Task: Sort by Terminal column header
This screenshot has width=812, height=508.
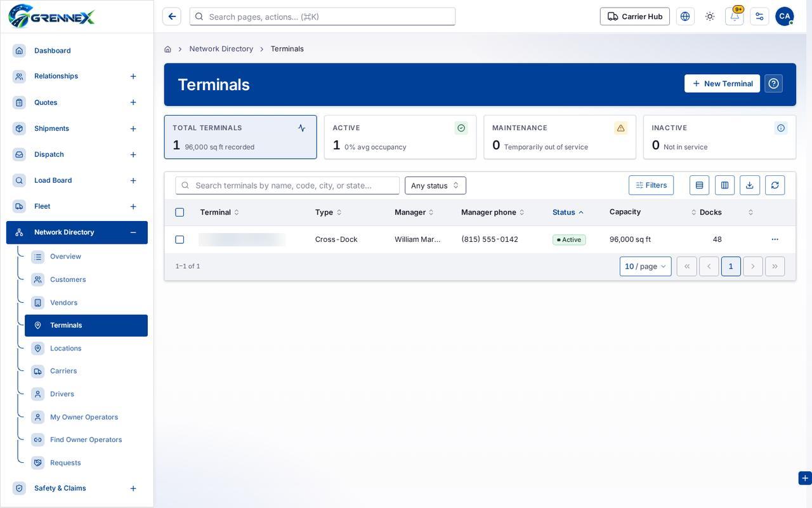Action: (x=219, y=212)
